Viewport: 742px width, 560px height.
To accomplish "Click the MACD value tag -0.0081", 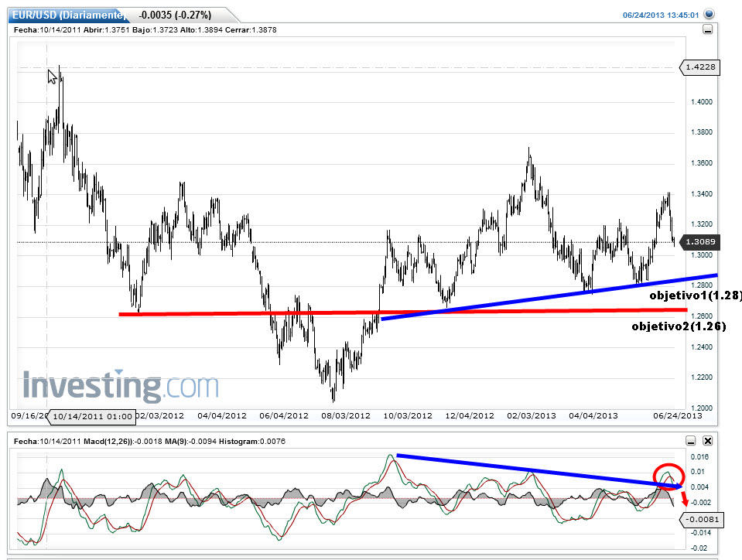I will 703,520.
